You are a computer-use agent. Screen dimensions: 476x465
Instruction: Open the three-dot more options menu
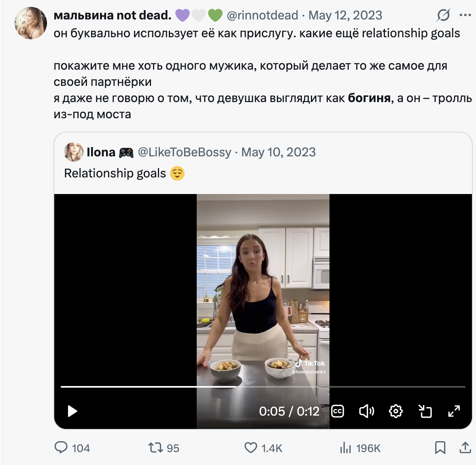coord(465,15)
